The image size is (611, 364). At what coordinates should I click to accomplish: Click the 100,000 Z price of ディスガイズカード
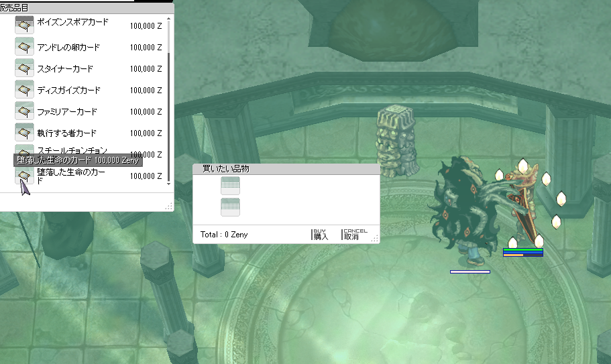[146, 90]
